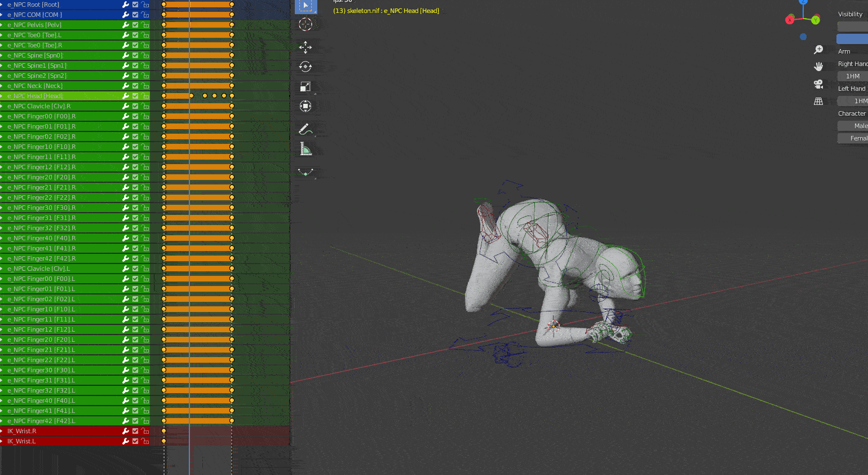Select e_NPC Finger02 [F02].L channel name

(x=41, y=299)
